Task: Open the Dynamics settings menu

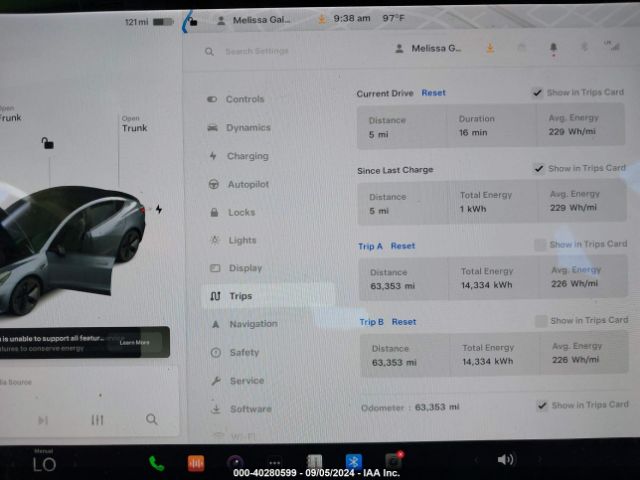Action: [x=248, y=127]
